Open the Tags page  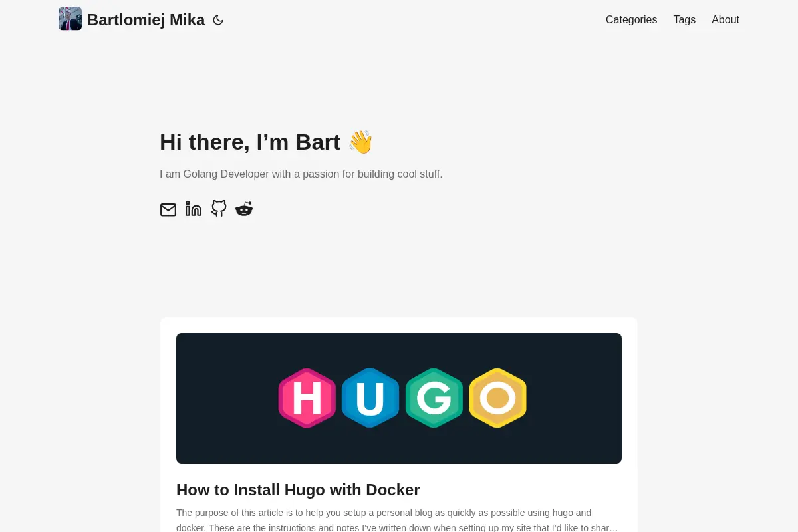pos(684,20)
